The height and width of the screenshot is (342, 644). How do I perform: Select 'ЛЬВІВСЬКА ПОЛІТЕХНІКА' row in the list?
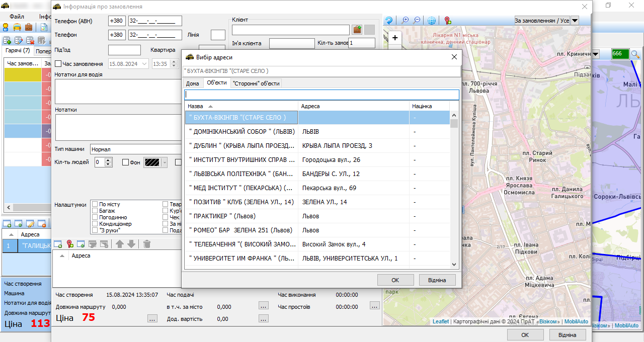(242, 174)
